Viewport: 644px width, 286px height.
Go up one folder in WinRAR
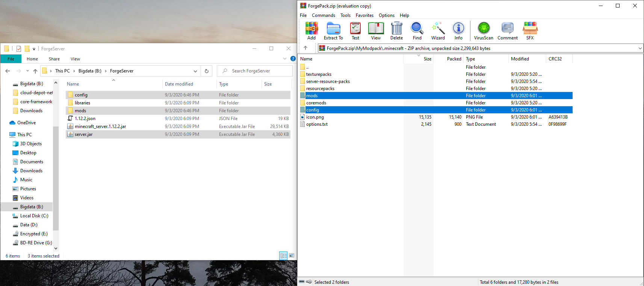[305, 48]
